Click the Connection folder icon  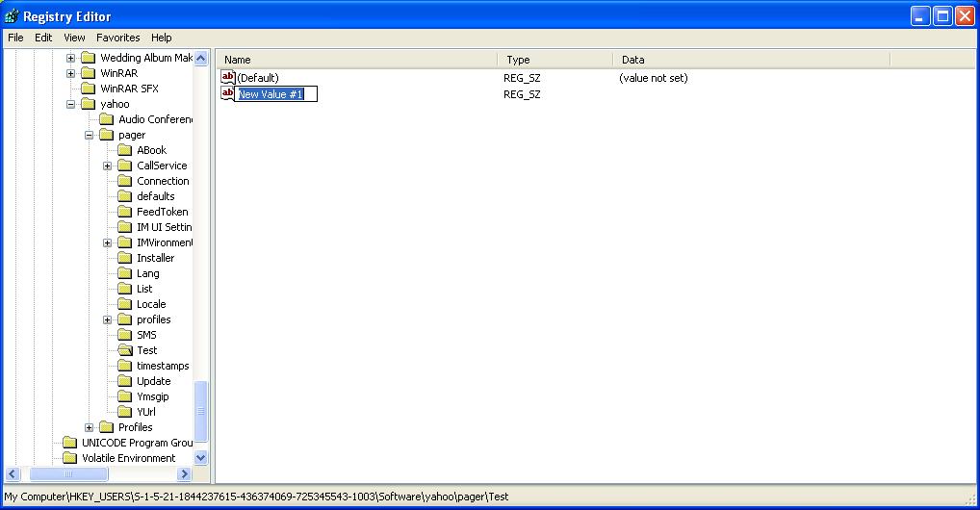point(125,181)
